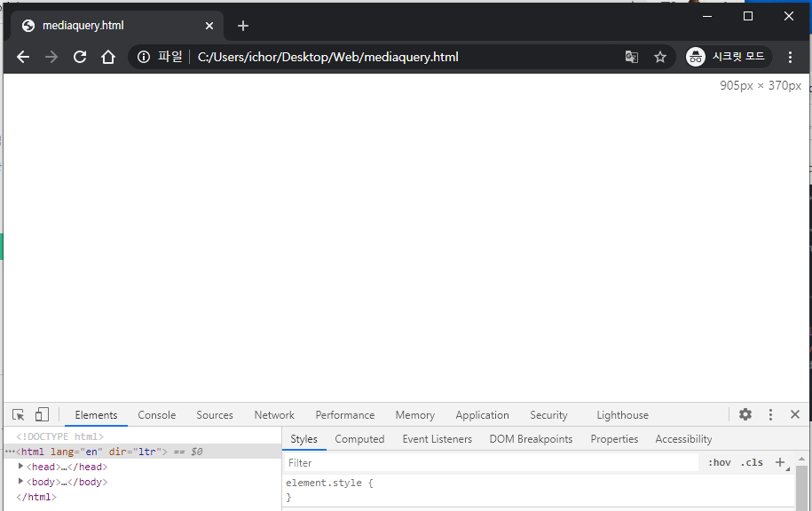Select the Event Listeners tab
The height and width of the screenshot is (511, 812).
pyautogui.click(x=438, y=439)
